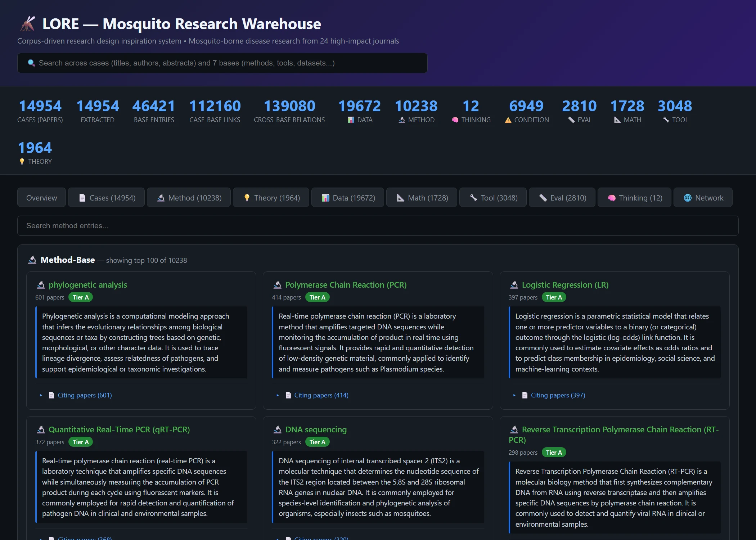Open Polymerase Chain Reaction (PCR) title
Screen dimensions: 756x540
click(x=346, y=285)
